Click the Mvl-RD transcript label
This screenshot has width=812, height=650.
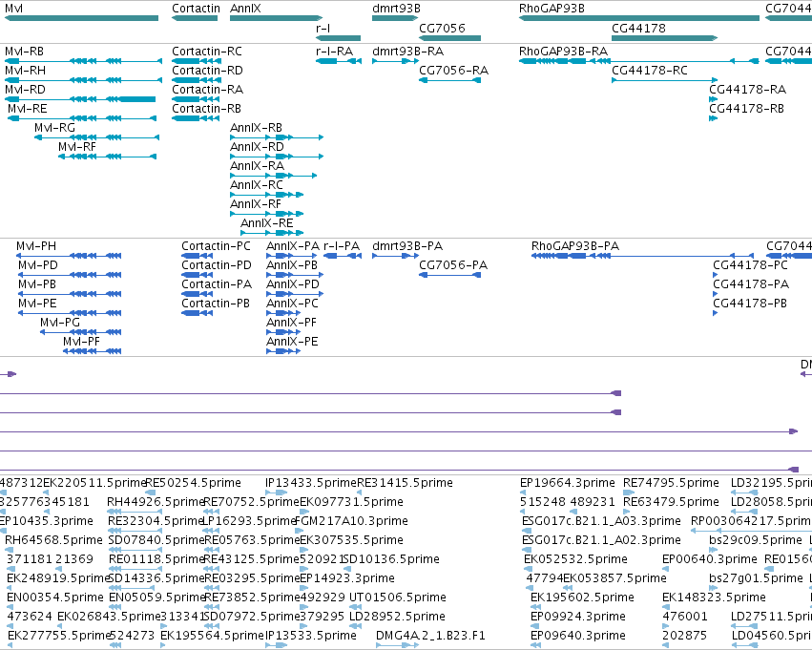pos(25,90)
